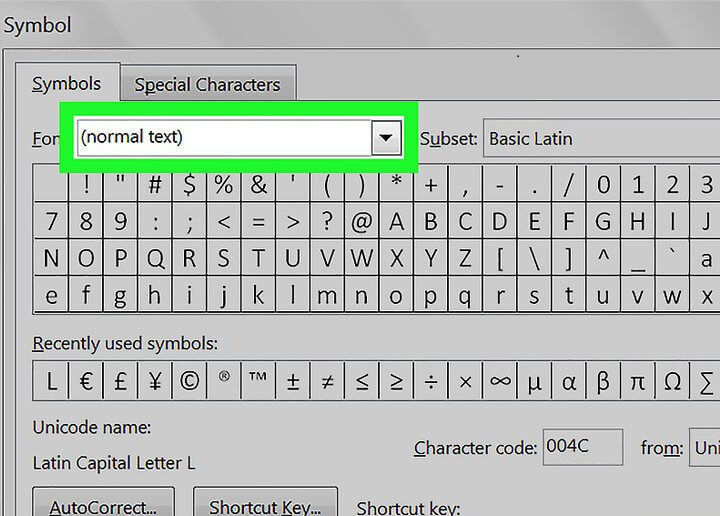720x516 pixels.
Task: Select the ampersand character in grid
Action: [258, 185]
